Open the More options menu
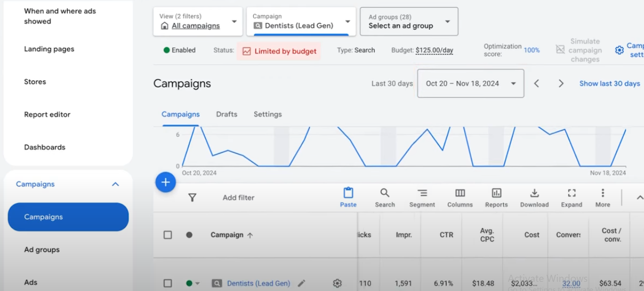The width and height of the screenshot is (644, 291). pyautogui.click(x=603, y=198)
